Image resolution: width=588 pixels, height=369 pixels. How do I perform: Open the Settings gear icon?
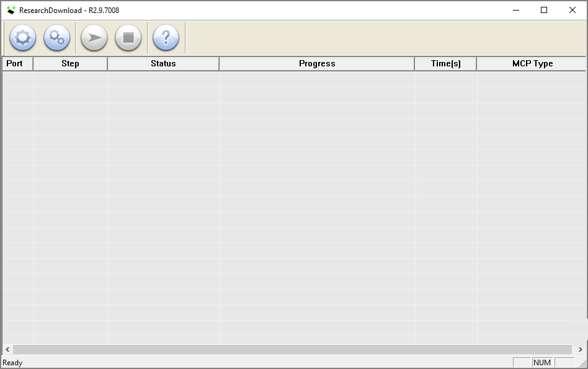point(22,38)
